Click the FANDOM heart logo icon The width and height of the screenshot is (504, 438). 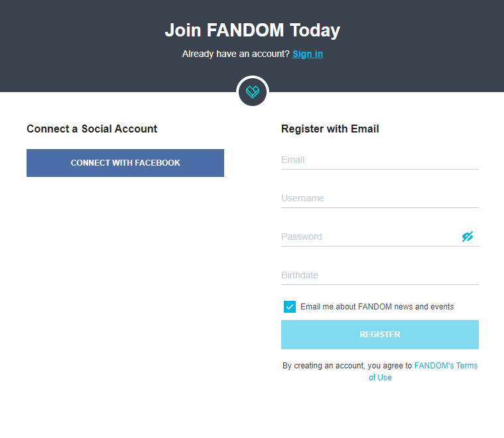tap(252, 92)
